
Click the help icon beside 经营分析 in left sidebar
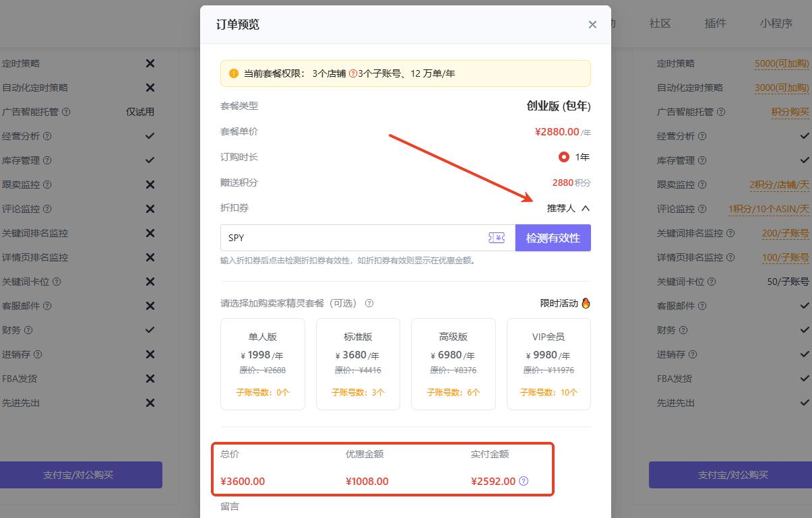[x=47, y=136]
